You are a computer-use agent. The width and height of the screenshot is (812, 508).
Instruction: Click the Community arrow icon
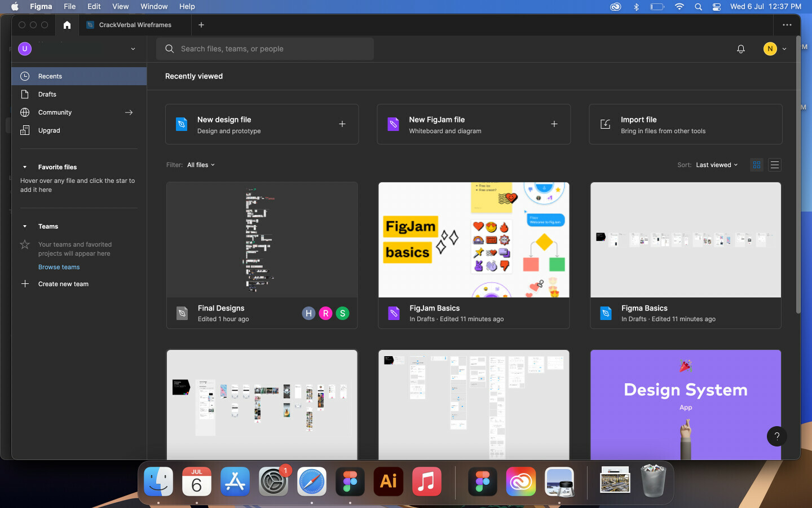click(x=129, y=112)
